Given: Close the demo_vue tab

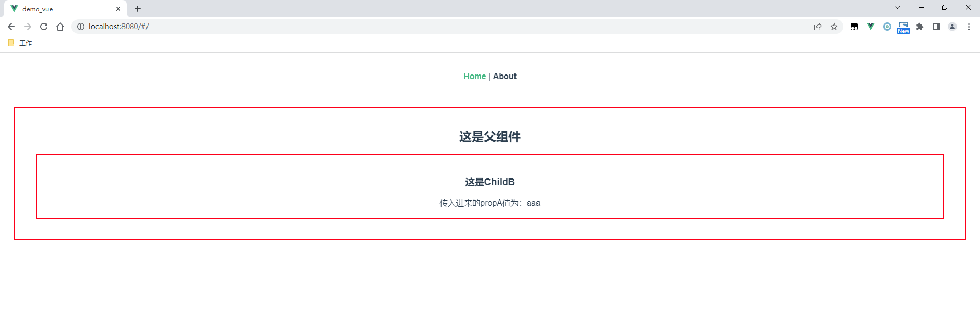Looking at the screenshot, I should click(118, 9).
